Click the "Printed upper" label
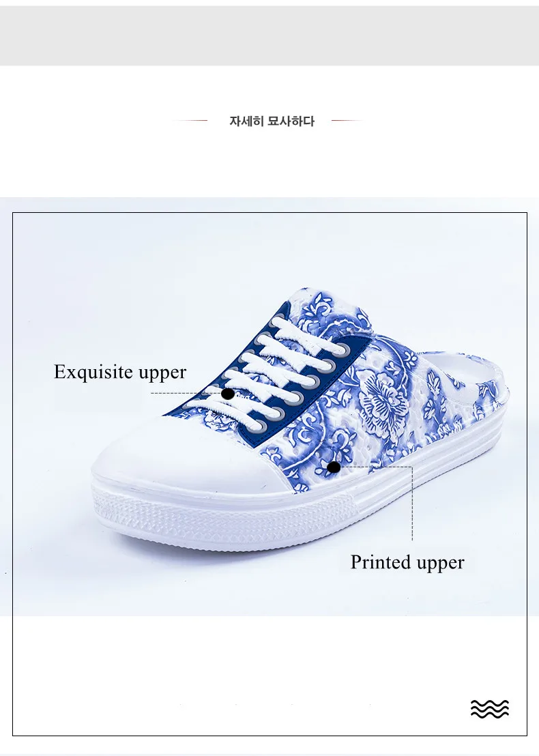The width and height of the screenshot is (539, 756). tap(407, 563)
